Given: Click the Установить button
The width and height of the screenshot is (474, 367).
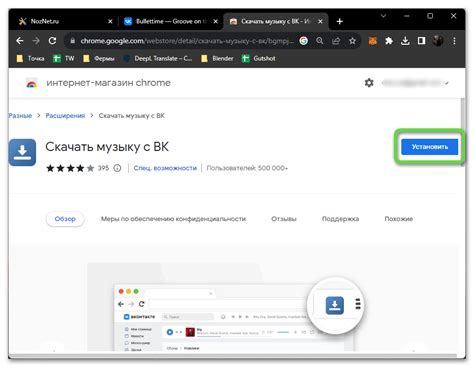Looking at the screenshot, I should click(430, 147).
